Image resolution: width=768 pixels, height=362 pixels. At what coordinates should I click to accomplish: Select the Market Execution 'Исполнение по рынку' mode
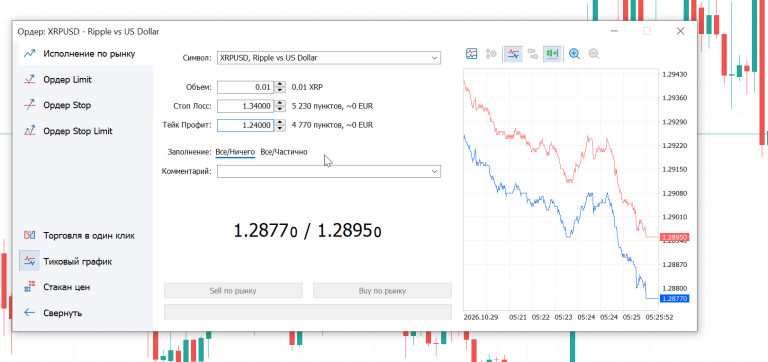(x=86, y=53)
